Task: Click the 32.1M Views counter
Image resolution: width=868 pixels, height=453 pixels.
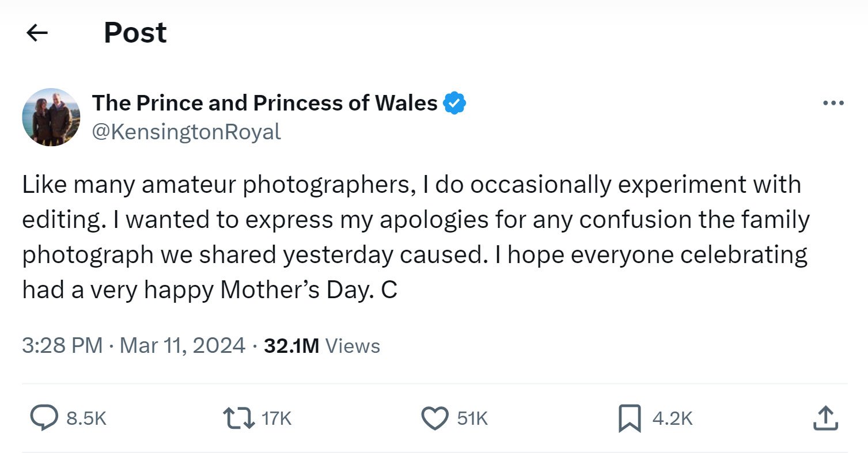Action: pos(322,346)
